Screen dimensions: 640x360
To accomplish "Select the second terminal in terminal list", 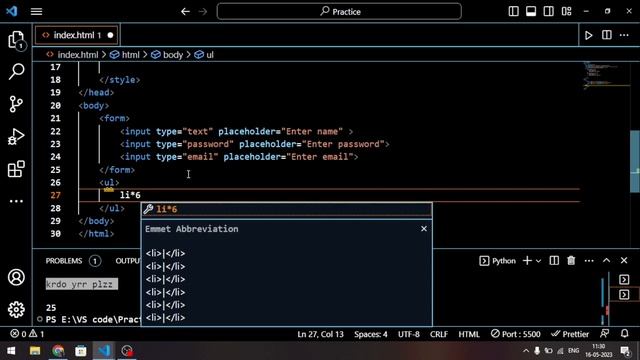I will pyautogui.click(x=624, y=295).
